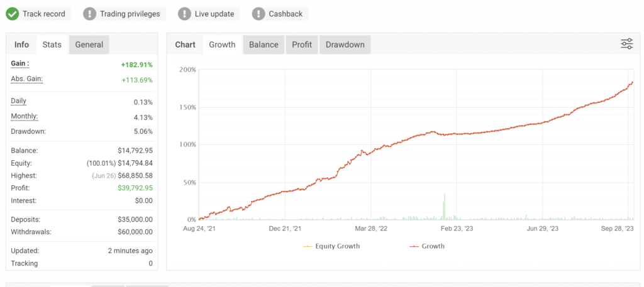Viewport: 644px width, 287px height.
Task: Open the Drawdown chart tab
Action: tap(345, 45)
